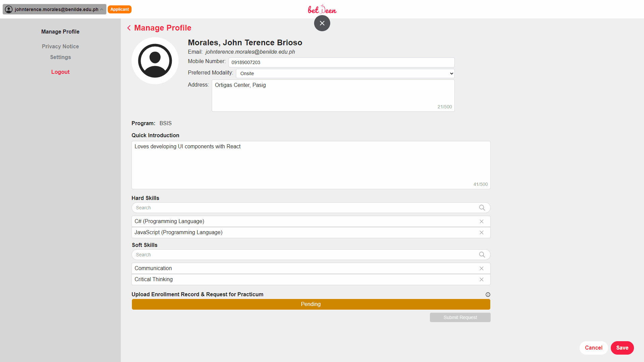Remove the C# (Programming Language) skill
Image resolution: width=644 pixels, height=362 pixels.
481,221
